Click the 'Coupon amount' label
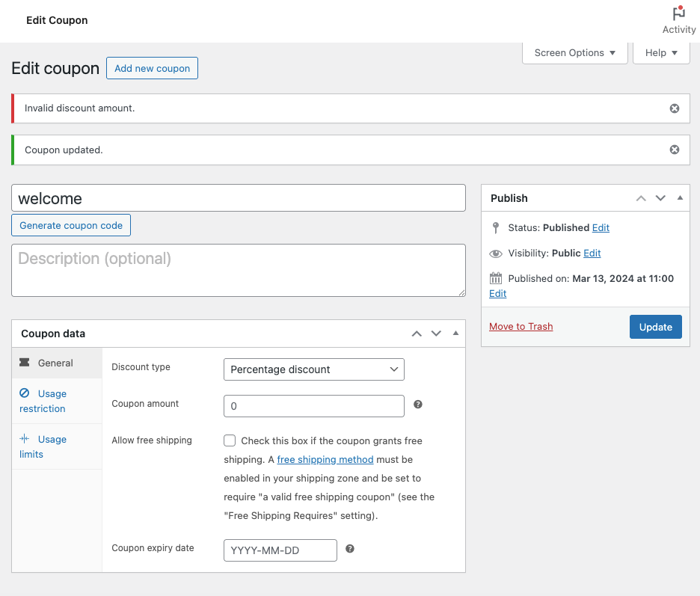Screen dimensions: 700x596 coord(145,404)
